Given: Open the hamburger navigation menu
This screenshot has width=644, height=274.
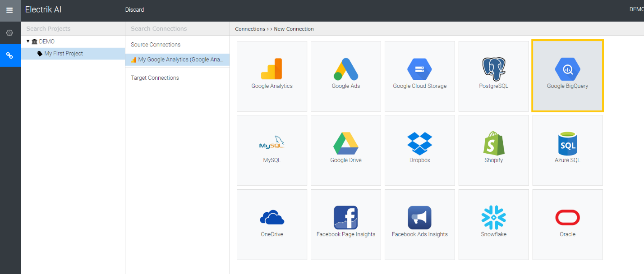Looking at the screenshot, I should point(9,9).
